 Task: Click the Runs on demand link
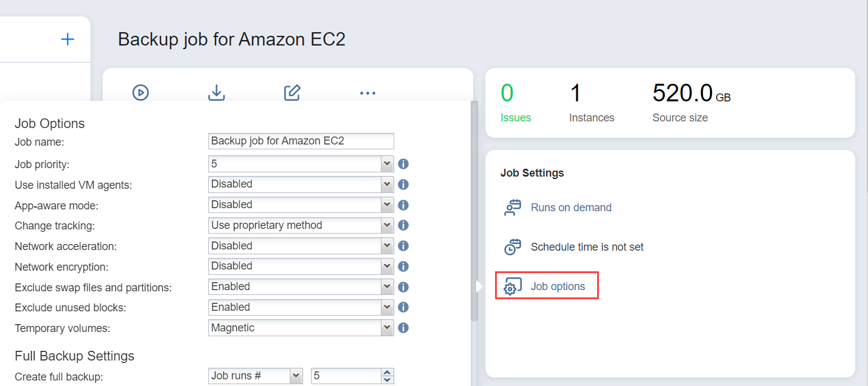[571, 208]
